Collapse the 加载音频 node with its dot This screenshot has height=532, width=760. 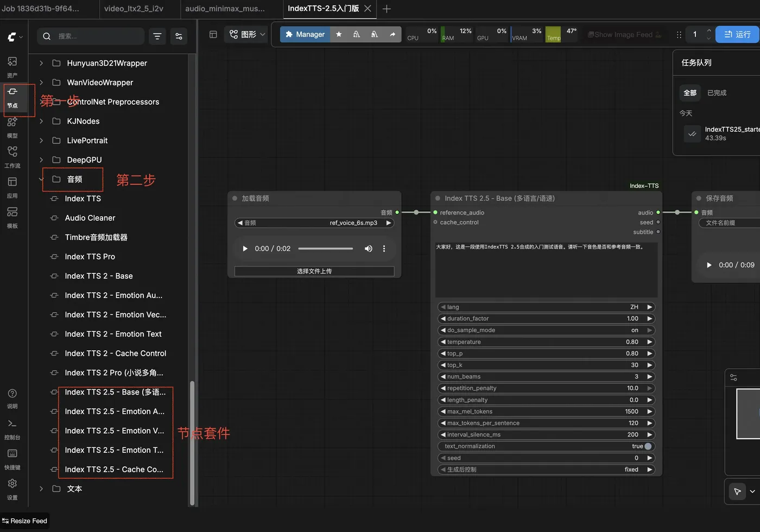tap(235, 198)
